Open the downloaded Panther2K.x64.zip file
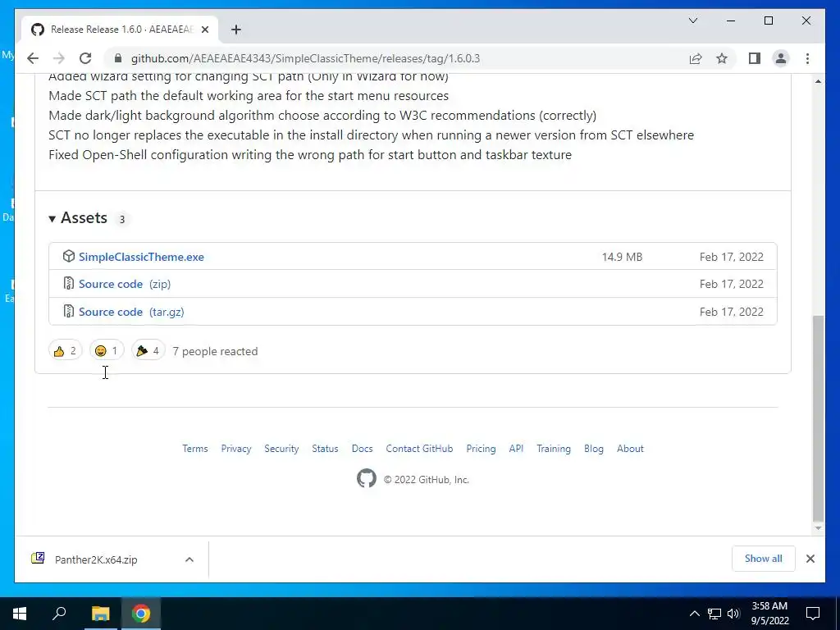The width and height of the screenshot is (840, 630). pyautogui.click(x=97, y=559)
